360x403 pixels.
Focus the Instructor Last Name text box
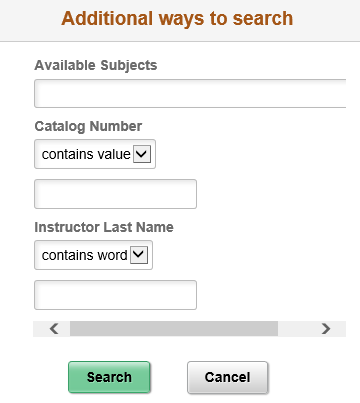point(115,295)
